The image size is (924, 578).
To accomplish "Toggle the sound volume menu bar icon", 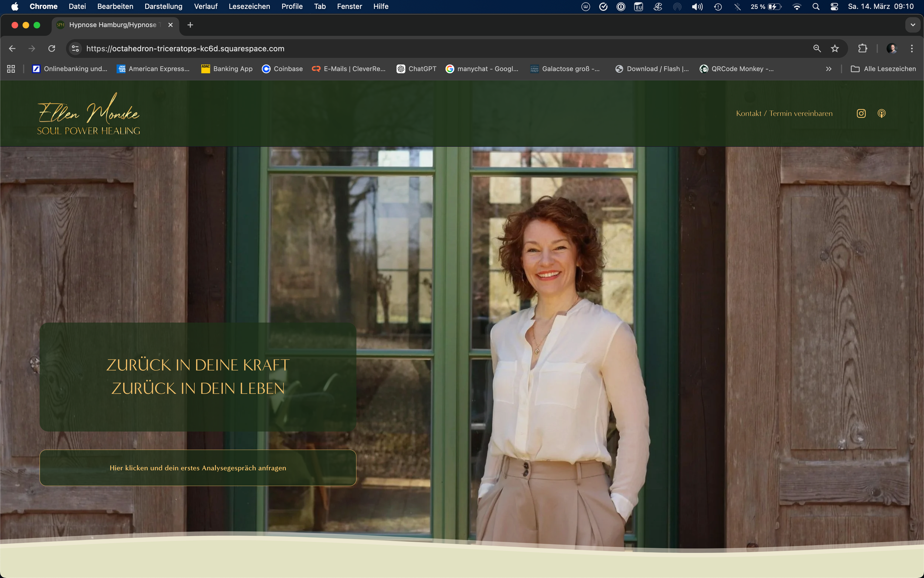I will coord(697,7).
